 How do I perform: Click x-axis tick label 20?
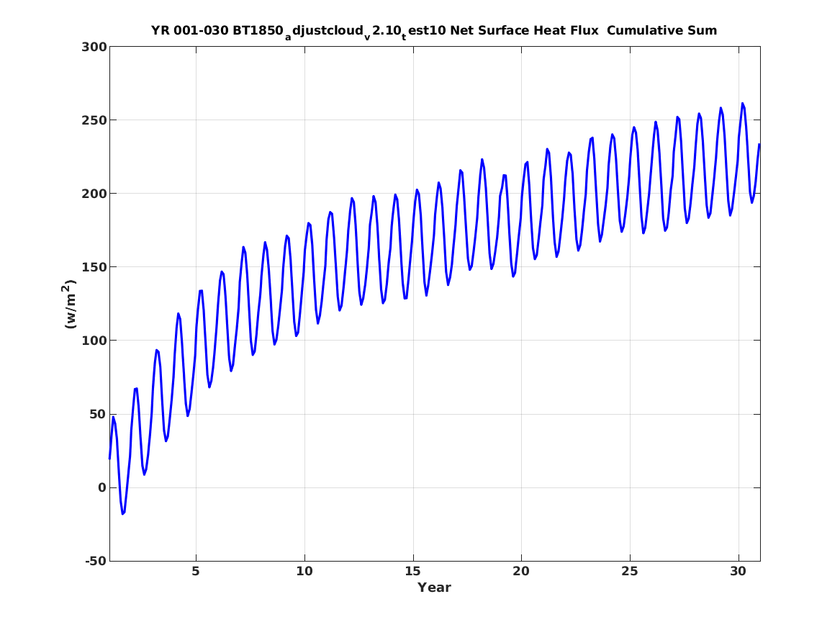tap(521, 572)
